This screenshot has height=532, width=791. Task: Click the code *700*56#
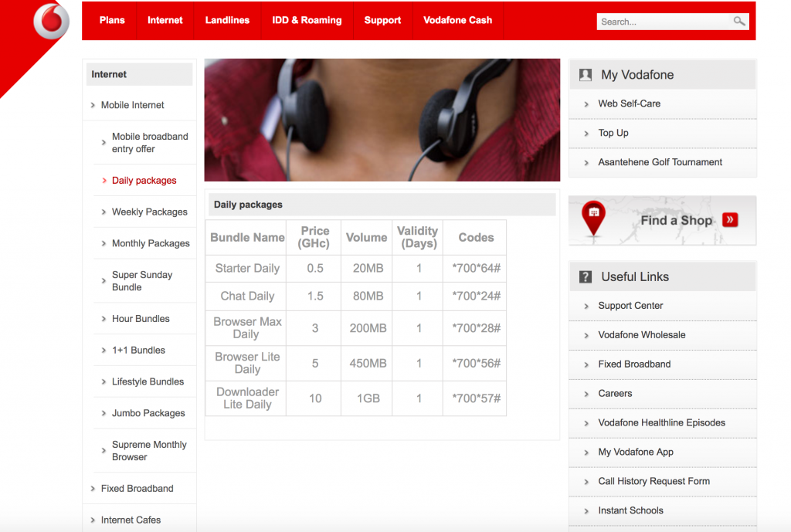pos(476,363)
